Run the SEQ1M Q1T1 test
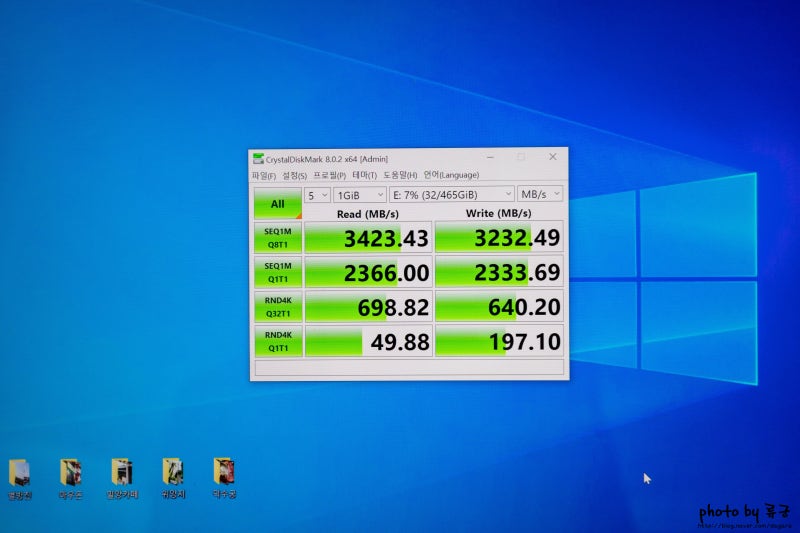Screen dimensions: 800x533 pos(278,272)
